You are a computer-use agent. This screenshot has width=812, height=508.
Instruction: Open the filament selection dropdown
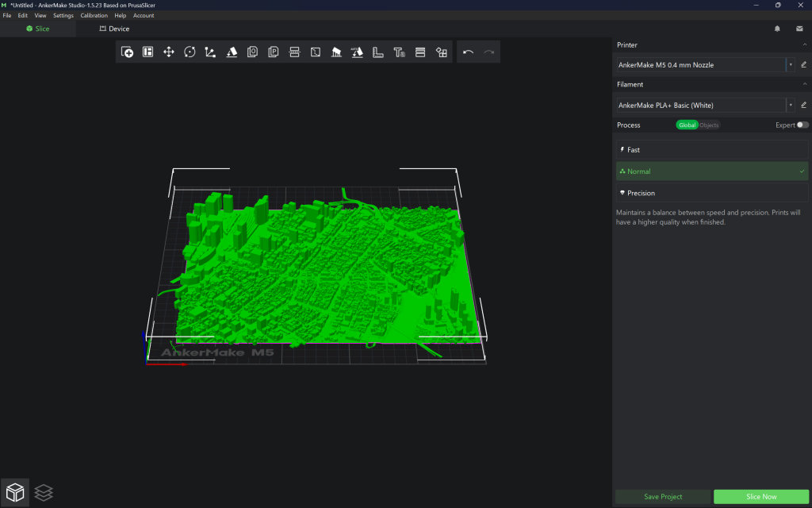tap(791, 105)
